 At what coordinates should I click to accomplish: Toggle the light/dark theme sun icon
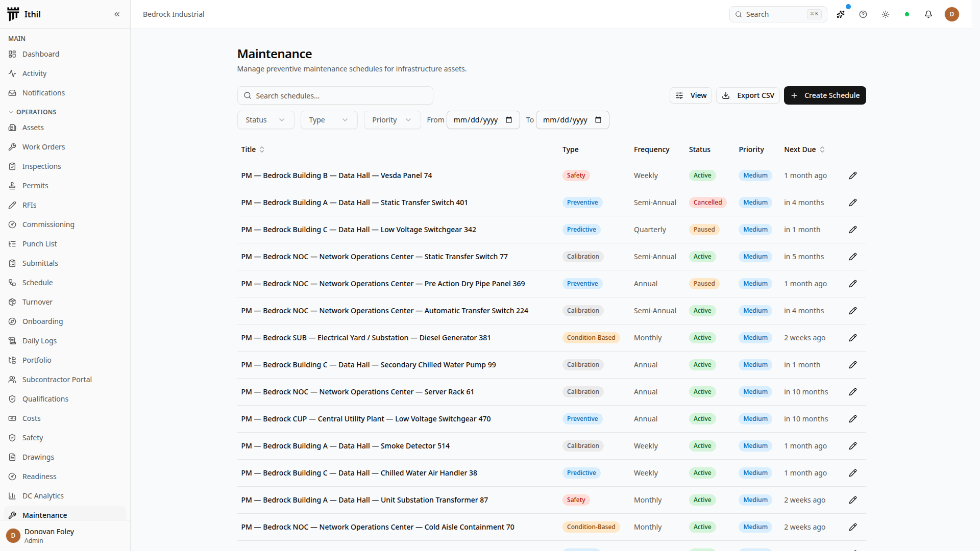[x=886, y=14]
